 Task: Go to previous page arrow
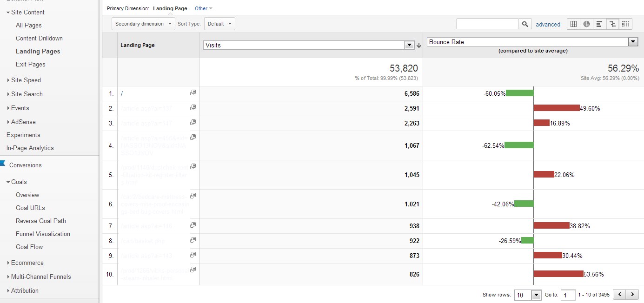pos(619,294)
